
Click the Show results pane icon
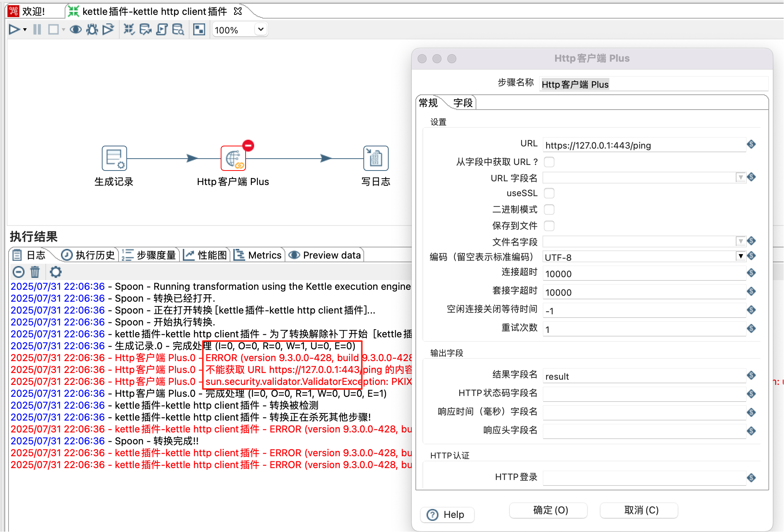pos(199,29)
